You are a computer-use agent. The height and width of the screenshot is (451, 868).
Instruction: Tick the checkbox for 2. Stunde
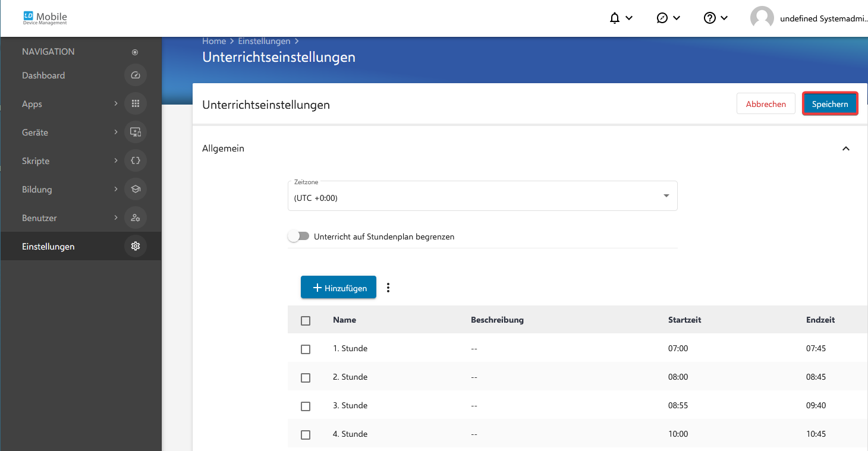click(x=306, y=378)
